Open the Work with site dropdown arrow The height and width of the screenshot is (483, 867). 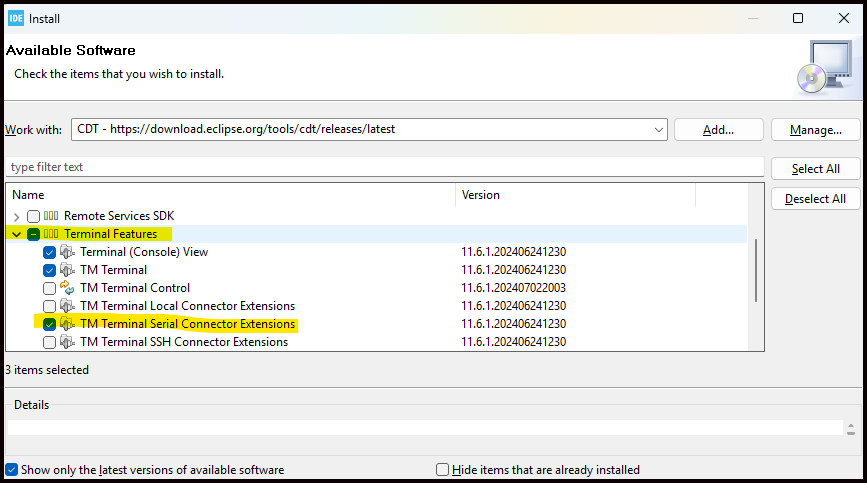tap(659, 130)
